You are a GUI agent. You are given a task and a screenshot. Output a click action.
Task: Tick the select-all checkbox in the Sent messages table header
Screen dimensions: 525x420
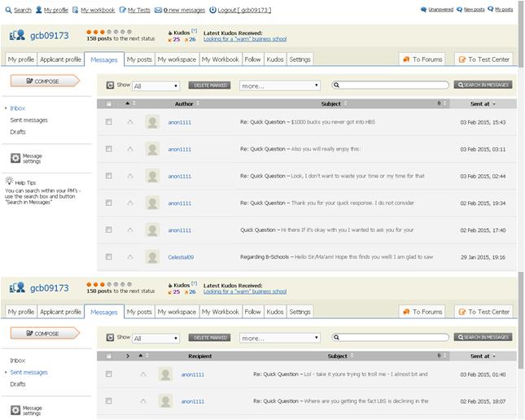[x=109, y=356]
